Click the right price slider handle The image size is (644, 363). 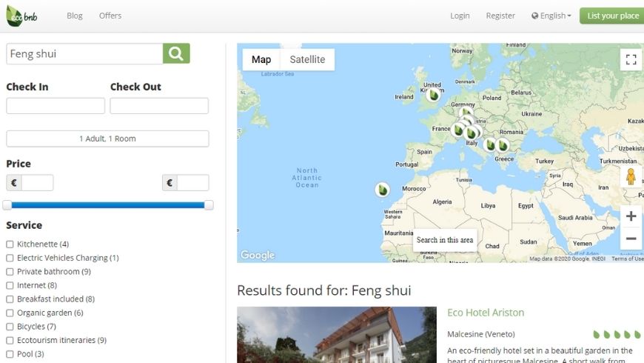pyautogui.click(x=209, y=205)
